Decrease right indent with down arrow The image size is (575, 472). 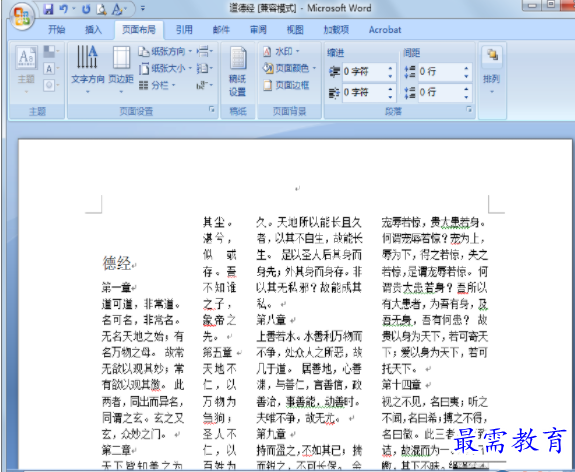391,96
